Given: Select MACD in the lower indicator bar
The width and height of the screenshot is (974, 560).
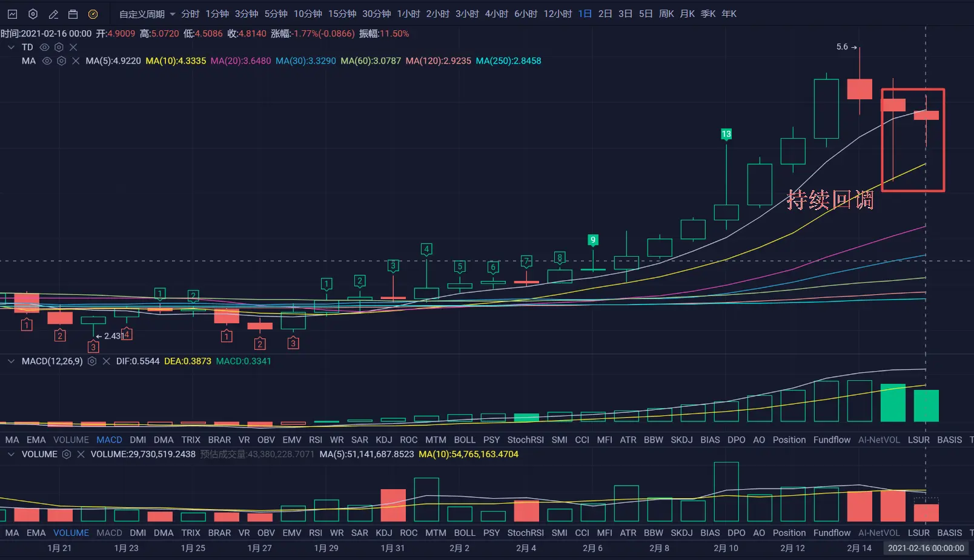Looking at the screenshot, I should click(x=109, y=533).
